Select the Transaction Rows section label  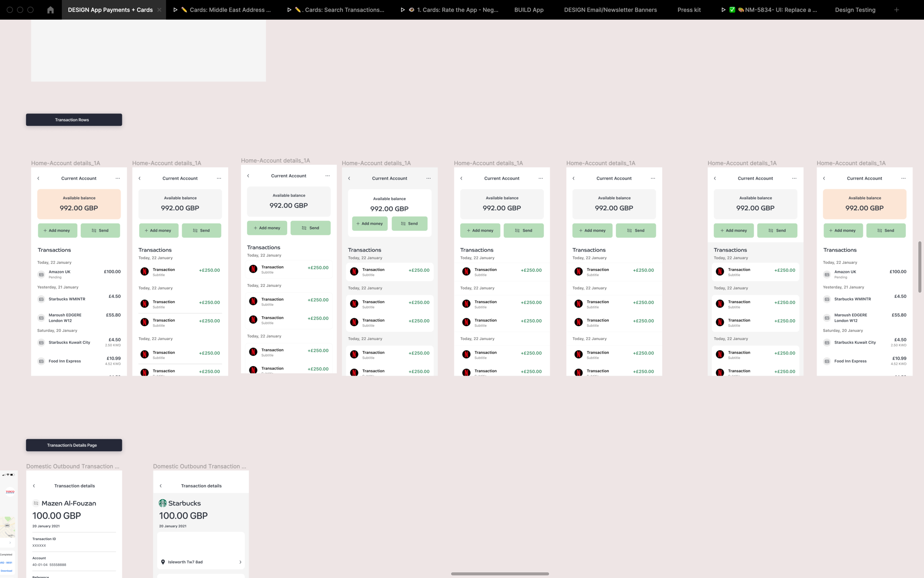tap(74, 120)
